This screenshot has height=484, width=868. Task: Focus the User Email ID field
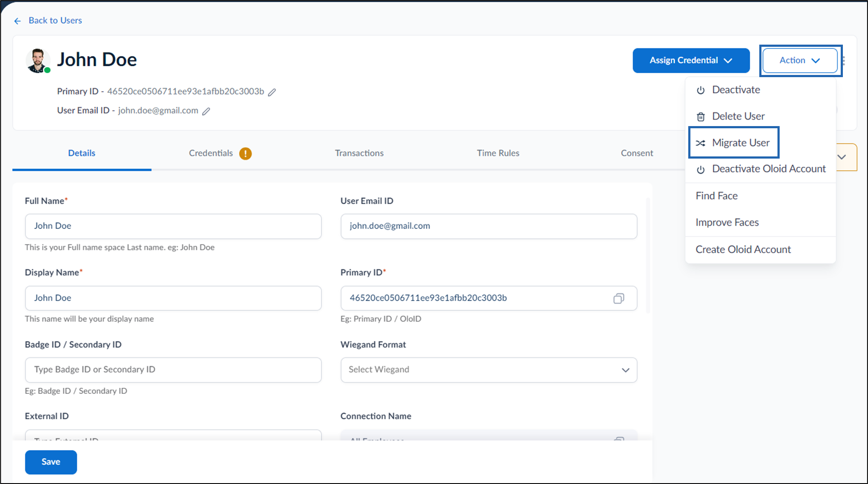(x=489, y=226)
